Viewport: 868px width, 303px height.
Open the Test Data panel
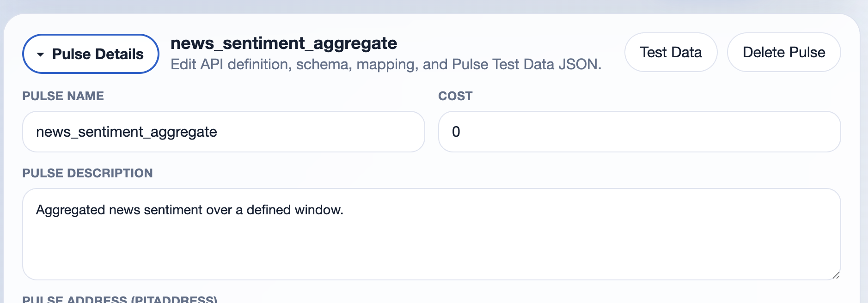pyautogui.click(x=671, y=52)
